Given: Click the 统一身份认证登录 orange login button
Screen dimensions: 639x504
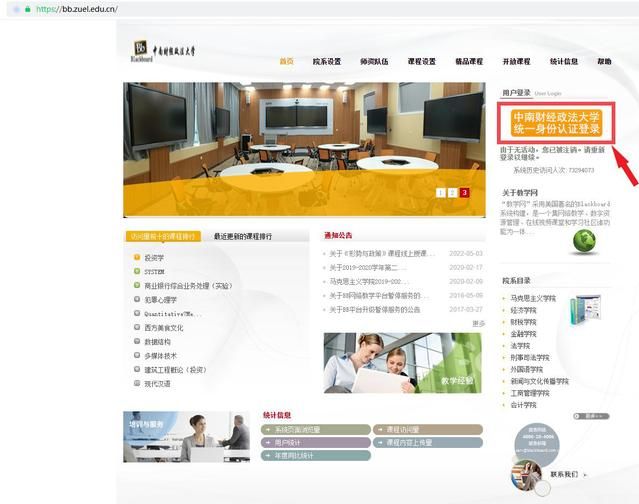Looking at the screenshot, I should pyautogui.click(x=556, y=123).
